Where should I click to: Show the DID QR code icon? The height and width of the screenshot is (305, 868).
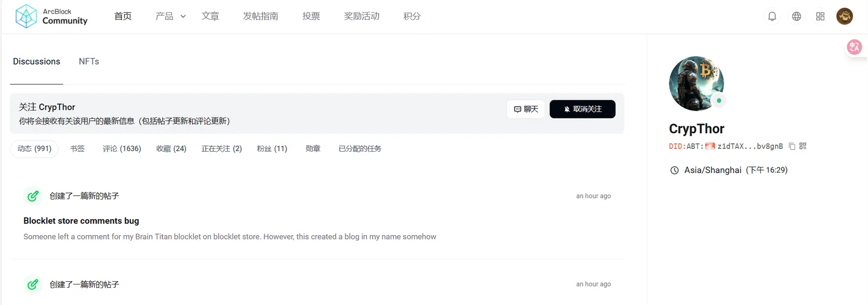[803, 146]
